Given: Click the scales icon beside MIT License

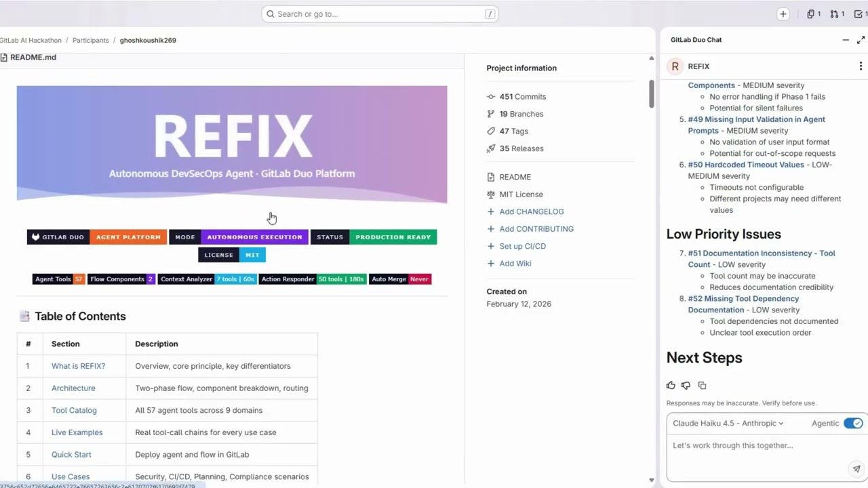Looking at the screenshot, I should point(491,195).
